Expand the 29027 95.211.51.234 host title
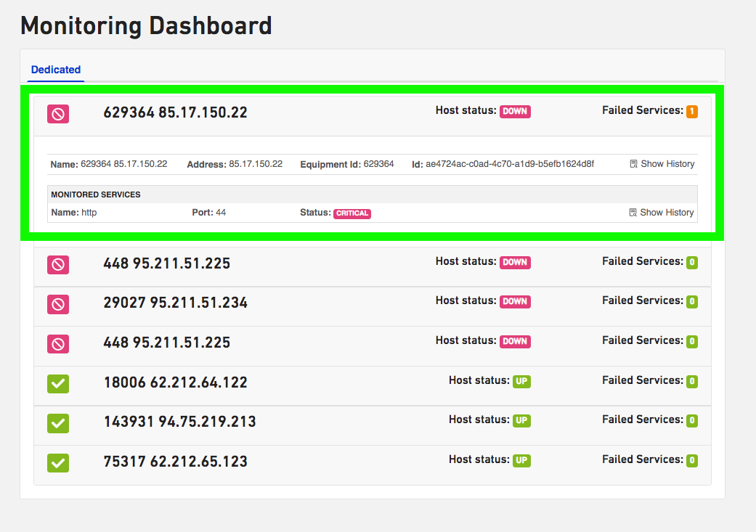Screen dimensions: 756x532 point(175,303)
